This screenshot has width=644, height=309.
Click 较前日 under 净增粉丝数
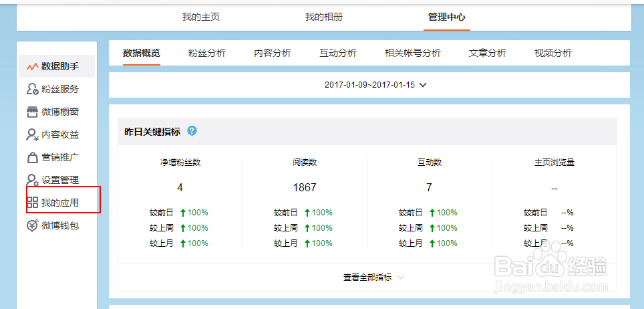[162, 213]
